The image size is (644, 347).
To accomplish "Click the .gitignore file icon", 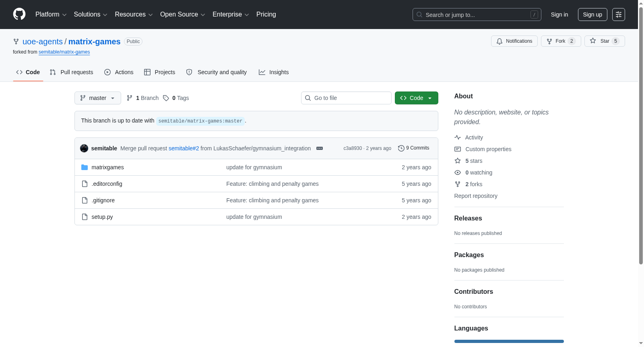I will pos(85,200).
